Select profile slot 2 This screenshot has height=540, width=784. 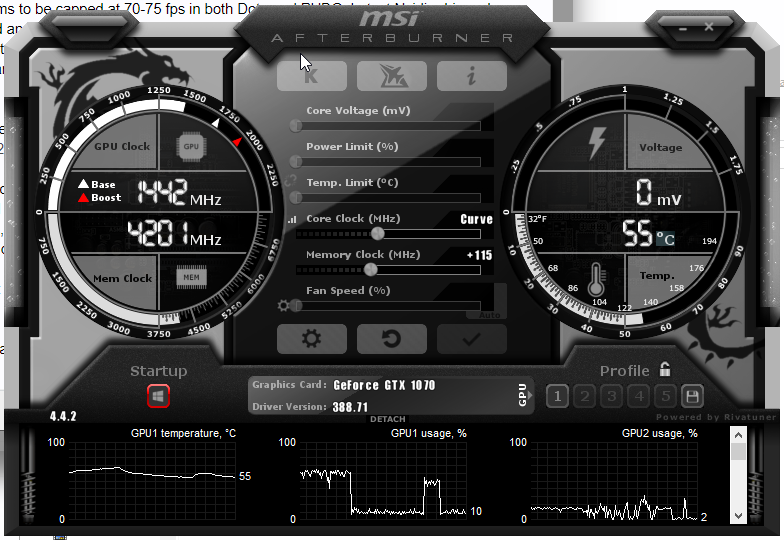pyautogui.click(x=584, y=396)
